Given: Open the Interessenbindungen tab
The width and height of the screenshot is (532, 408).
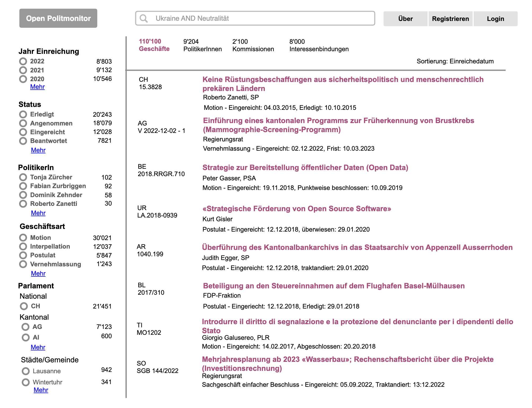Looking at the screenshot, I should [319, 45].
